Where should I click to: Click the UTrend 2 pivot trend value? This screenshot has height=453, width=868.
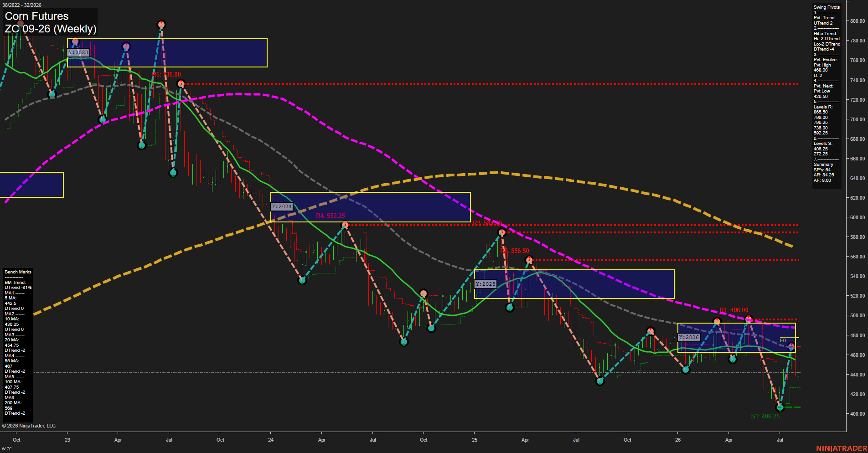coord(823,23)
